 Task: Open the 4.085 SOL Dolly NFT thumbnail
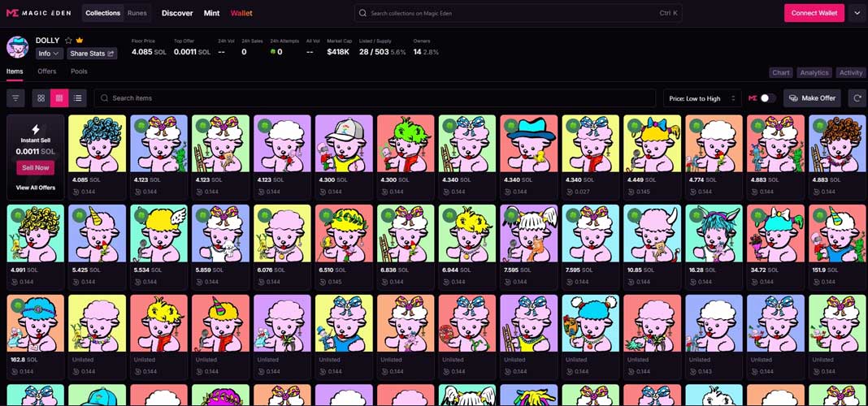(97, 143)
